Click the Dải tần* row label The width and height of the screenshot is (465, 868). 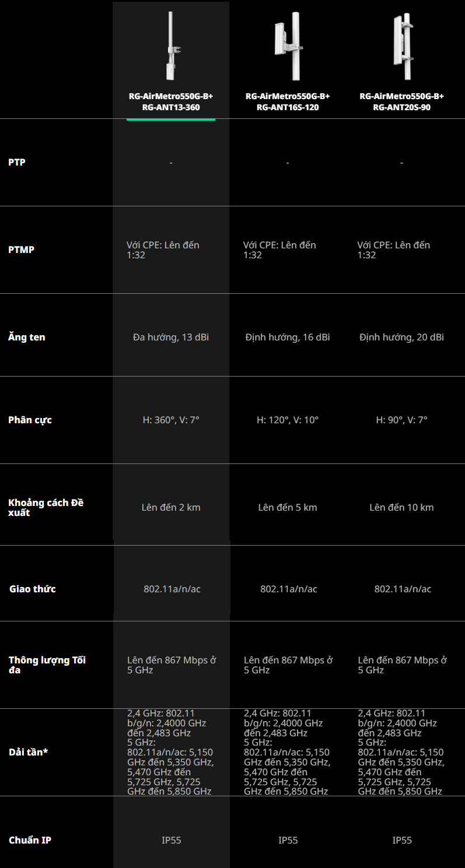28,752
